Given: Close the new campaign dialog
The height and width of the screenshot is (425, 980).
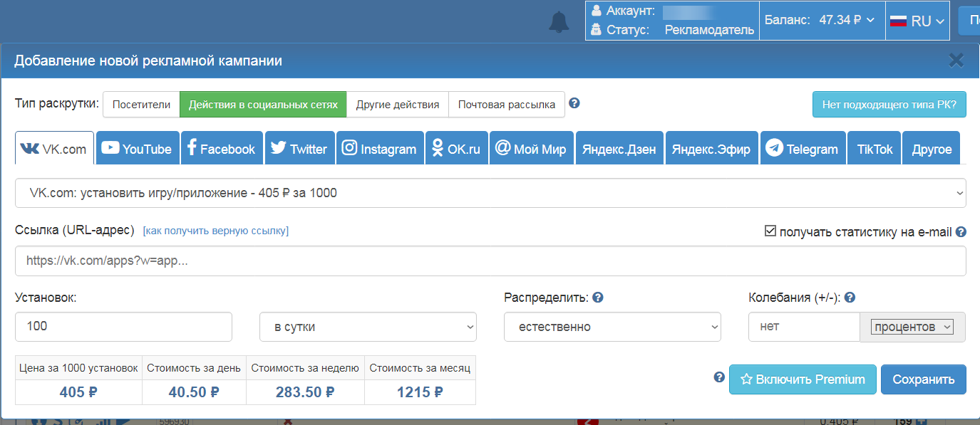Looking at the screenshot, I should (x=956, y=61).
